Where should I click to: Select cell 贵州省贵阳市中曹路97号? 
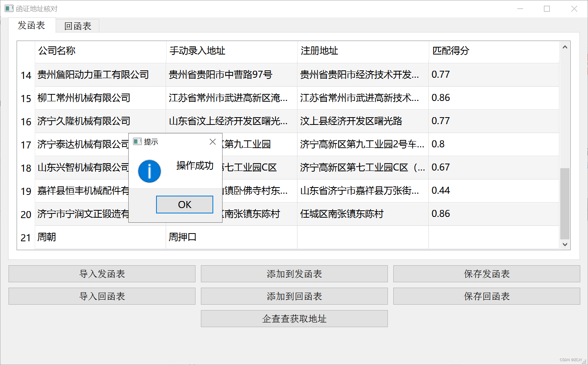coord(232,75)
